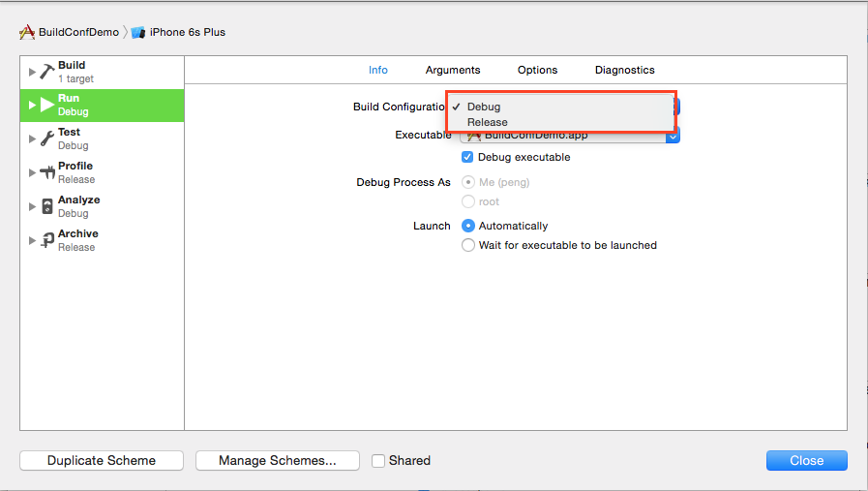Open the Executable dropdown arrow

(673, 136)
